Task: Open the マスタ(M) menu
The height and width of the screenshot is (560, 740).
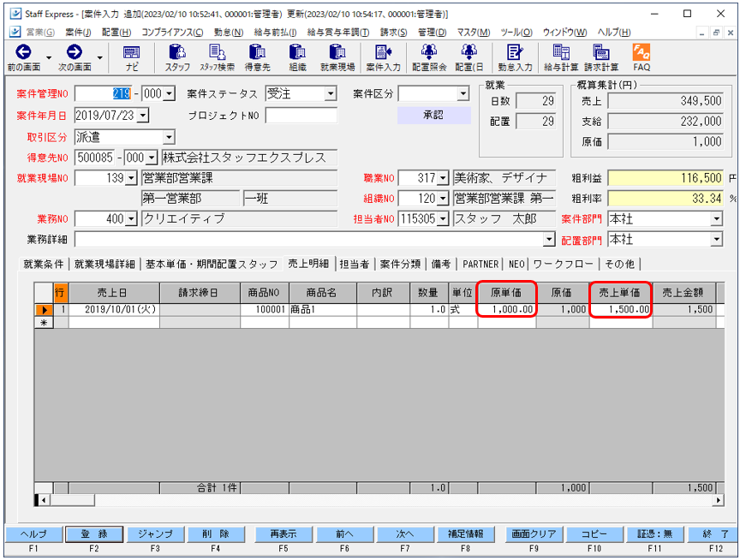Action: click(474, 32)
